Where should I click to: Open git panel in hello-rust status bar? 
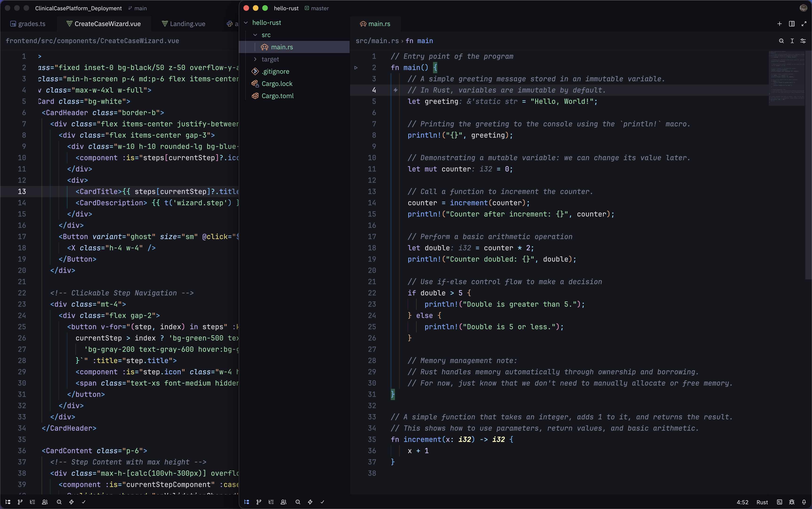259,502
